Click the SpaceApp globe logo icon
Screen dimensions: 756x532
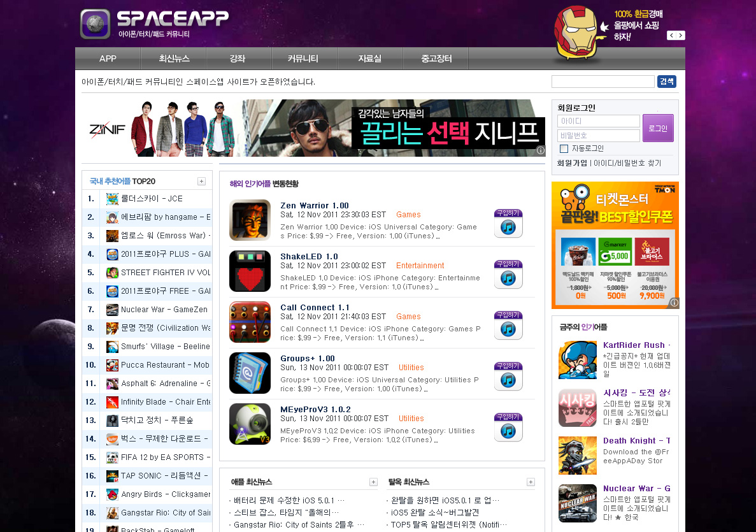click(96, 24)
